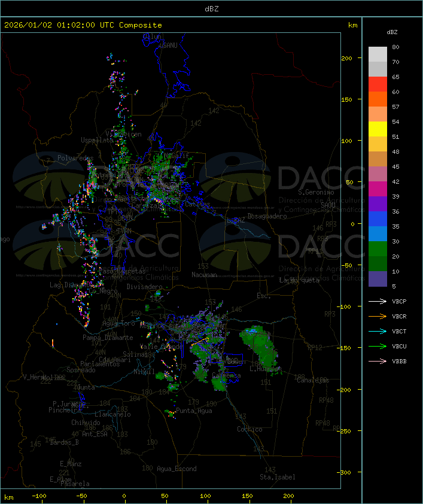Click the Cochico place label
The width and height of the screenshot is (423, 504).
tap(249, 429)
